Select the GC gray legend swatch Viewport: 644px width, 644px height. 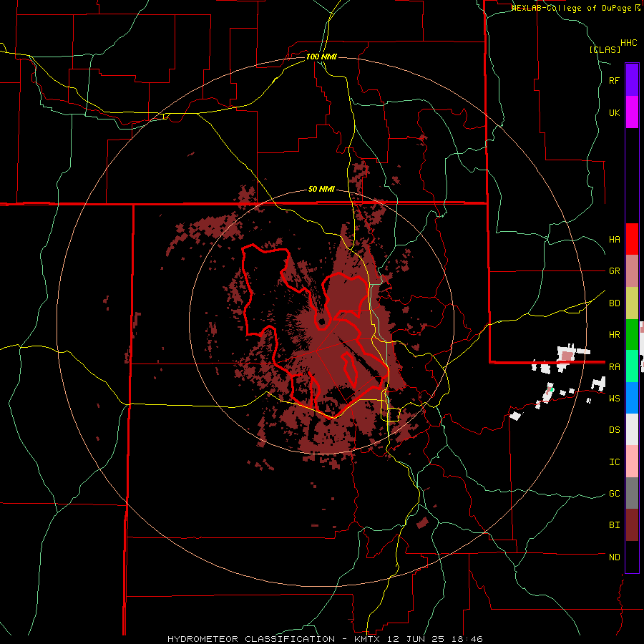[x=632, y=493]
